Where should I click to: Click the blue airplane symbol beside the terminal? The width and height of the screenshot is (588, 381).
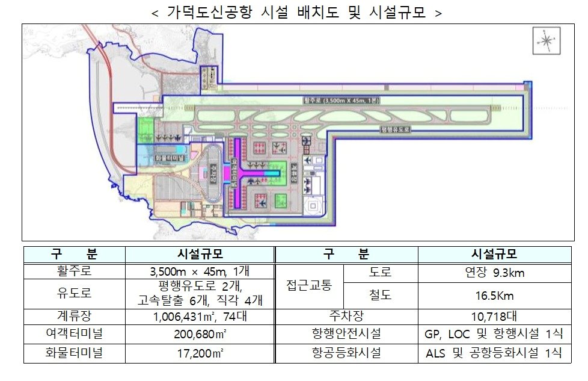[x=250, y=181]
